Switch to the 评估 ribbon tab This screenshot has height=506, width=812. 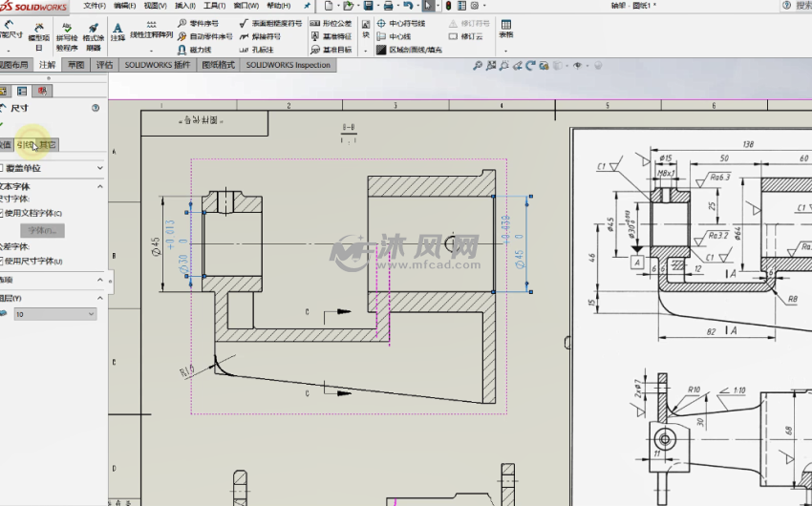click(x=105, y=65)
